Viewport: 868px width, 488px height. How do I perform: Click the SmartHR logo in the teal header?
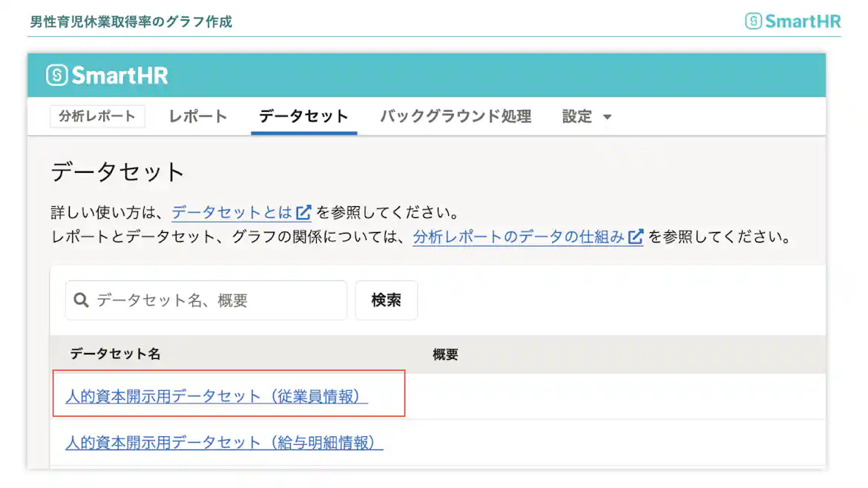105,74
